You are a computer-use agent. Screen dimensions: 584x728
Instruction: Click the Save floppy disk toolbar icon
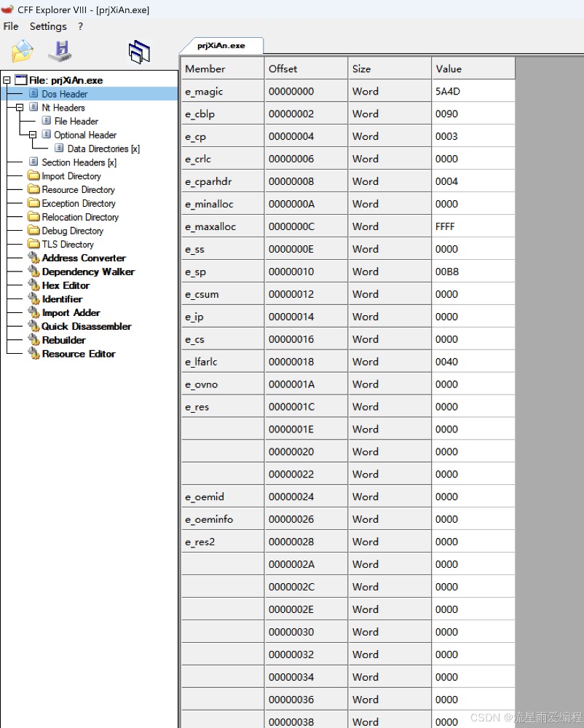60,52
